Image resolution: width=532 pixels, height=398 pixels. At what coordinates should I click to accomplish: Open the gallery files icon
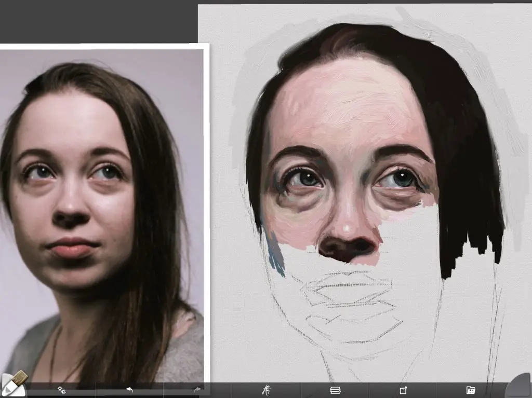pos(471,390)
